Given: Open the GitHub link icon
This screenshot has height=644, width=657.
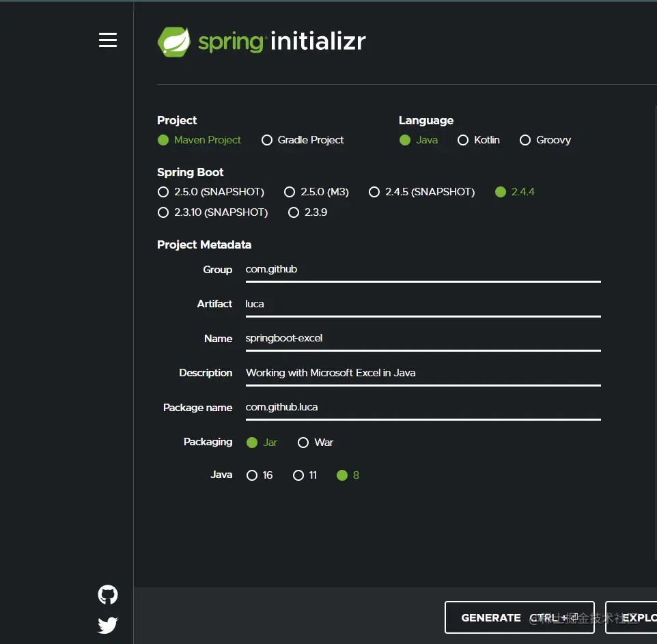Looking at the screenshot, I should pyautogui.click(x=108, y=595).
